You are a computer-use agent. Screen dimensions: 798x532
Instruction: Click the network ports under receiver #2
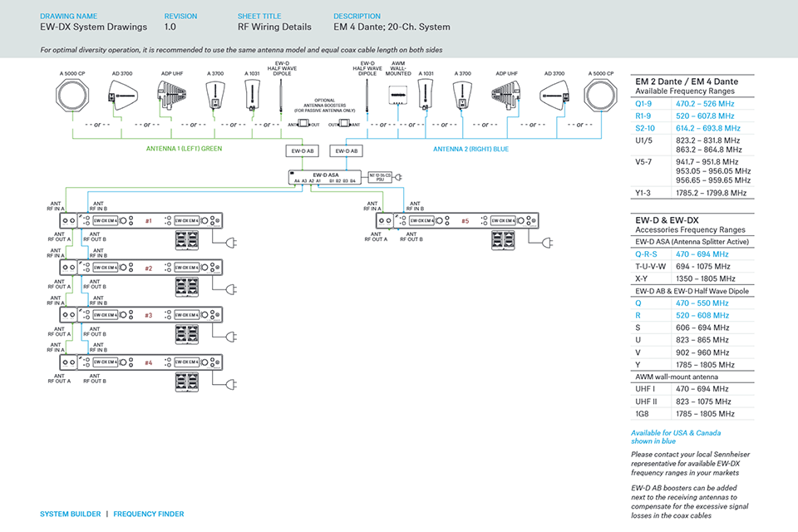187,287
